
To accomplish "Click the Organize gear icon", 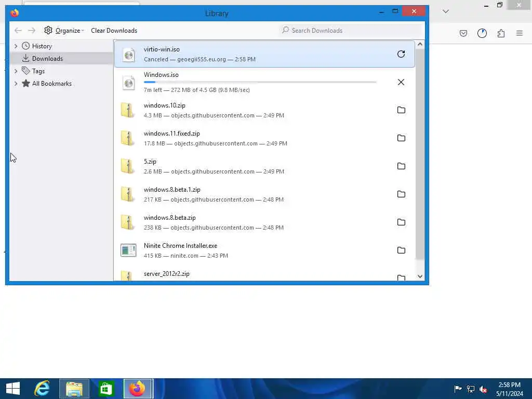I will click(48, 30).
